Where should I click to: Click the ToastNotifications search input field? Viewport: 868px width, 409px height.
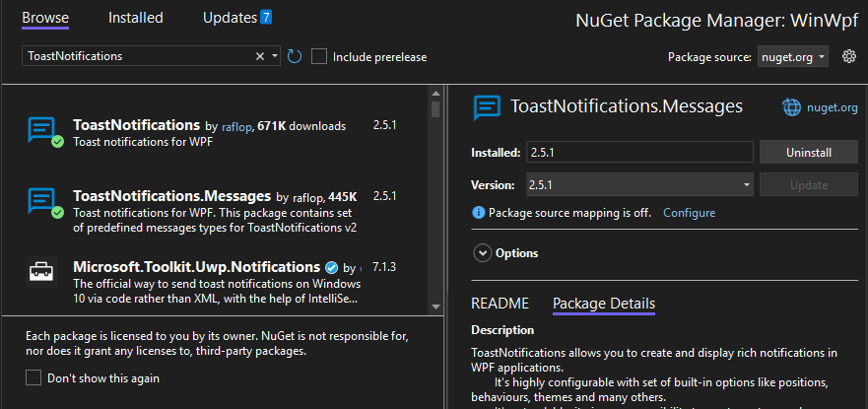click(x=138, y=56)
